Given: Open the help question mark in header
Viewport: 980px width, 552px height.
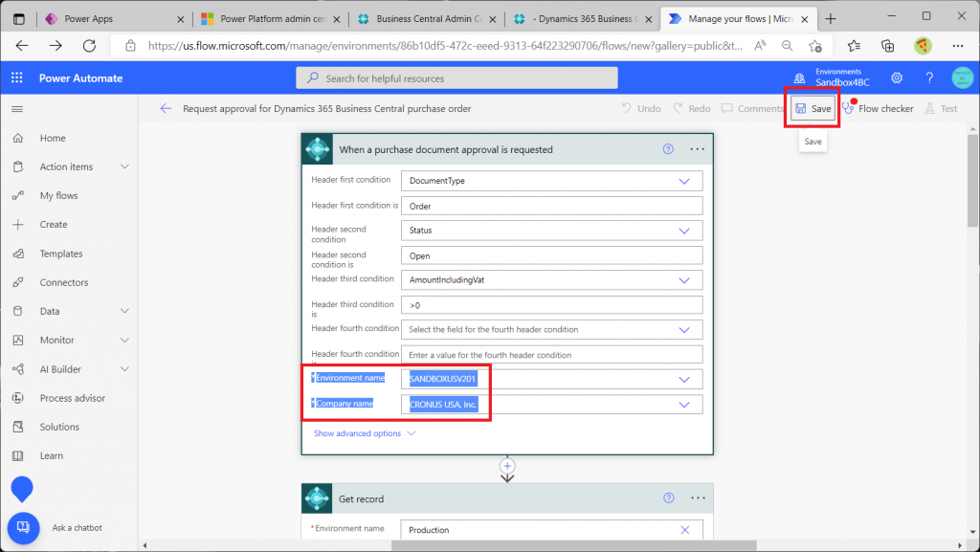Looking at the screenshot, I should pos(929,78).
